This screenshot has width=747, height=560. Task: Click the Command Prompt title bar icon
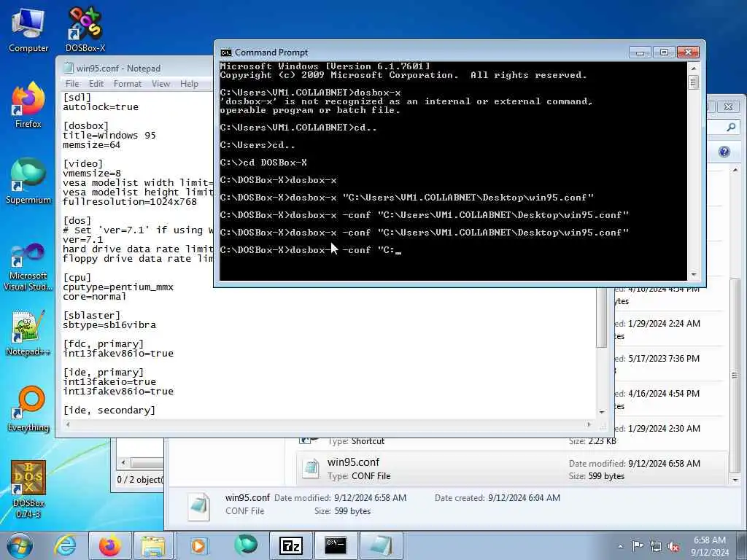(226, 52)
